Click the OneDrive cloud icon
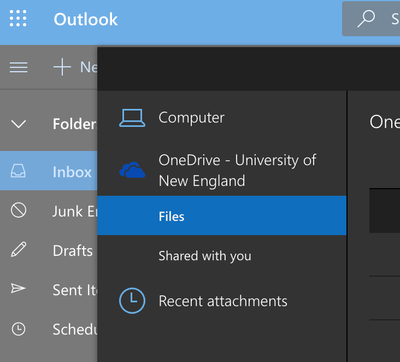 132,170
